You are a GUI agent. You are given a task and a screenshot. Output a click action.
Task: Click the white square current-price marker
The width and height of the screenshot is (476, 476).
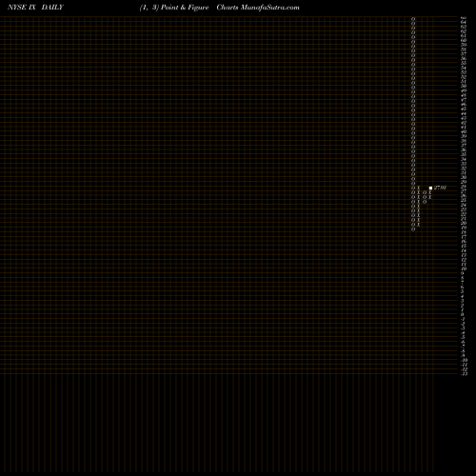point(430,188)
